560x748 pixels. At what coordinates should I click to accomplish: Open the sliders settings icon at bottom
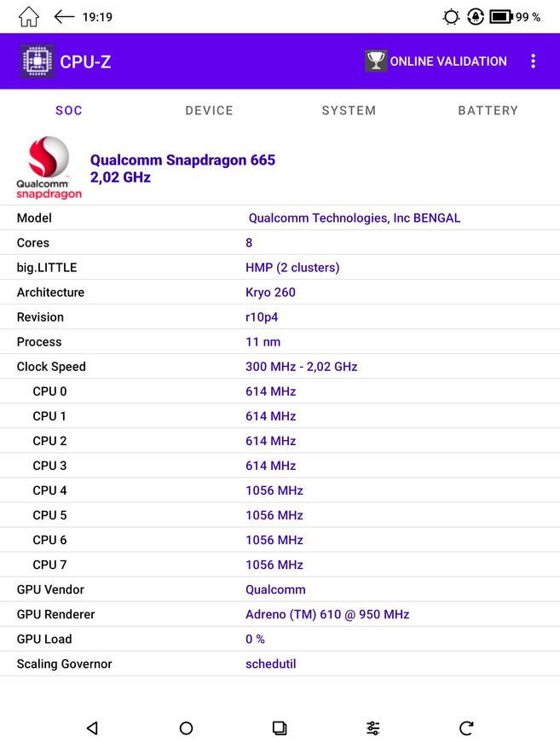click(x=373, y=728)
